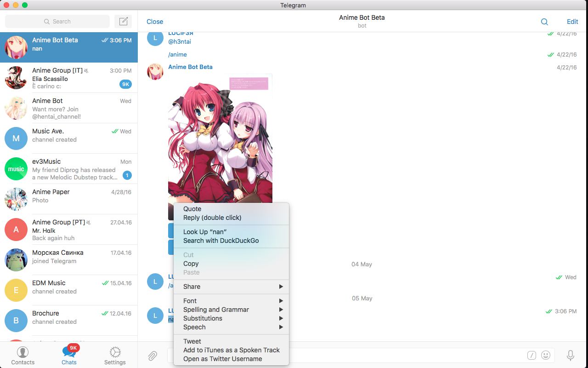The image size is (588, 368).
Task: Open Anime Bot Beta chat title info
Action: 362,17
